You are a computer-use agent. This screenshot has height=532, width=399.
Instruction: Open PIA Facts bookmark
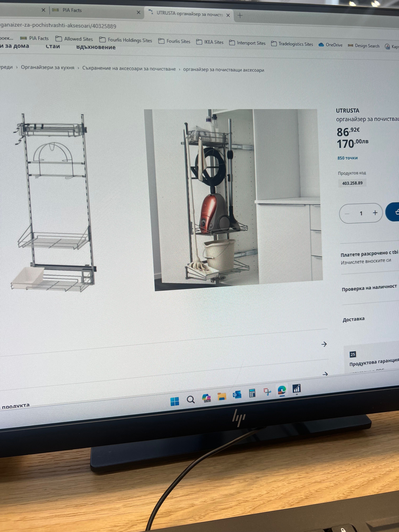34,38
